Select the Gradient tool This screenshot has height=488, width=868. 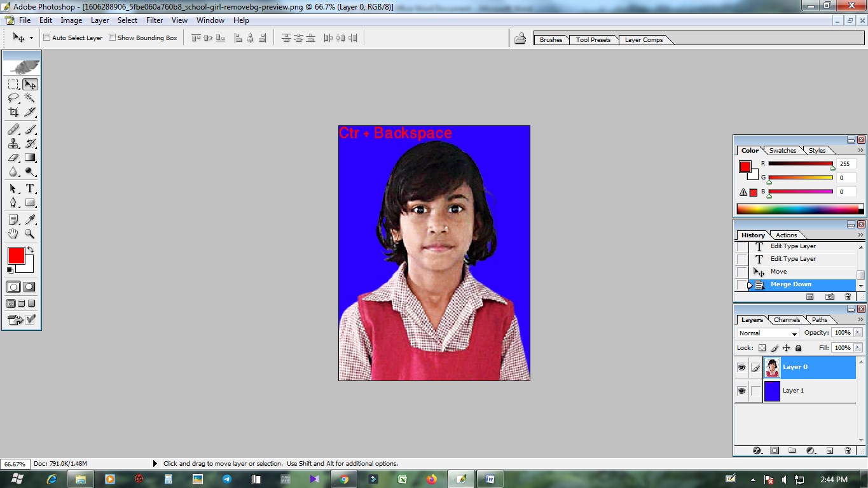[30, 157]
